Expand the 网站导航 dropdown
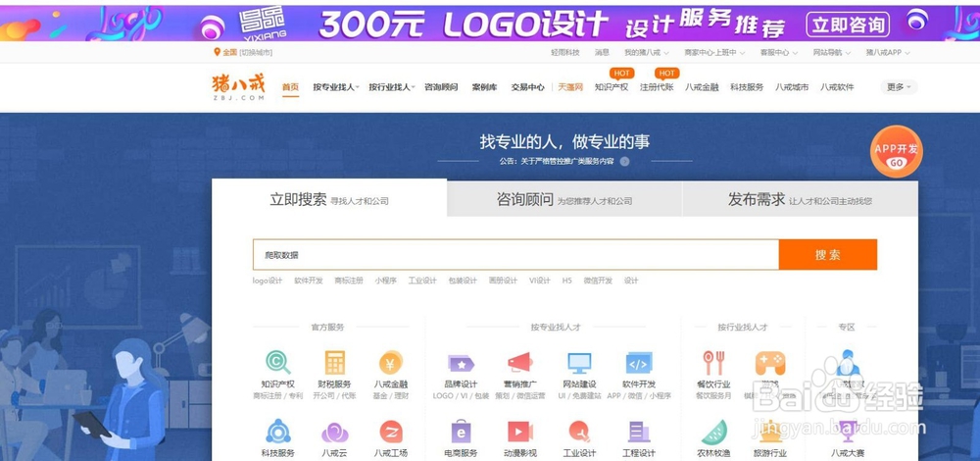 click(x=832, y=53)
